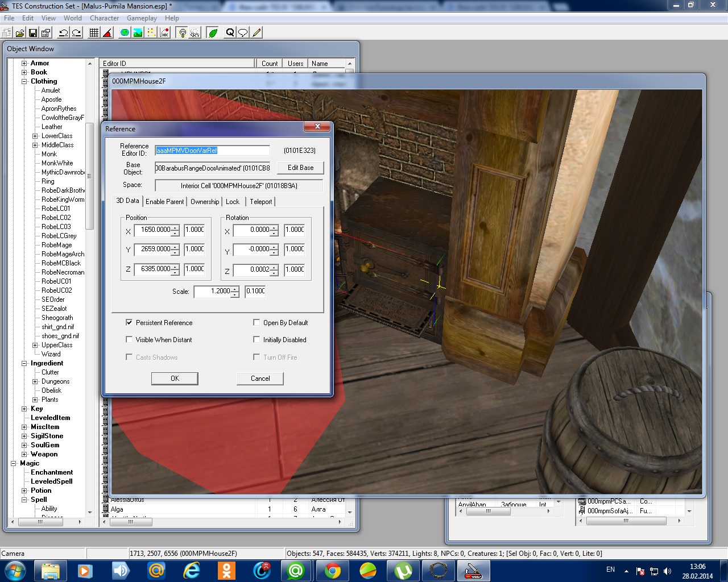
Task: Open the pencil Script Edit icon
Action: click(x=257, y=33)
